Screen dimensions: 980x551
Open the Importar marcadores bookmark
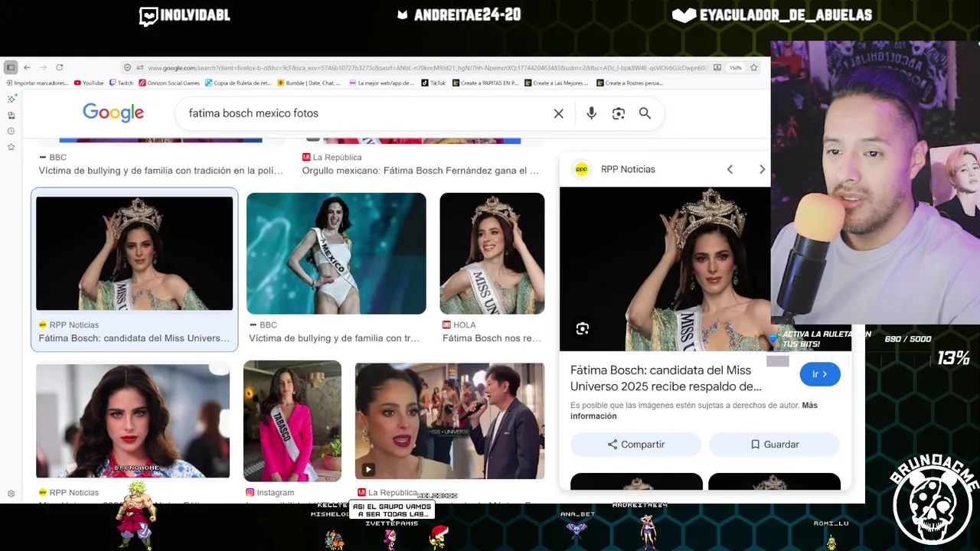coord(38,83)
